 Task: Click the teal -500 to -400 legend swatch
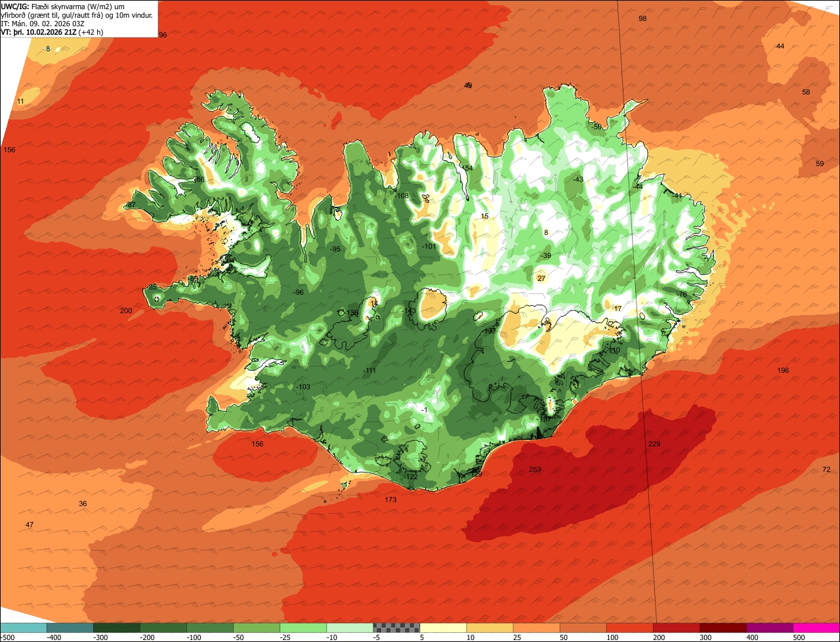tap(23, 628)
